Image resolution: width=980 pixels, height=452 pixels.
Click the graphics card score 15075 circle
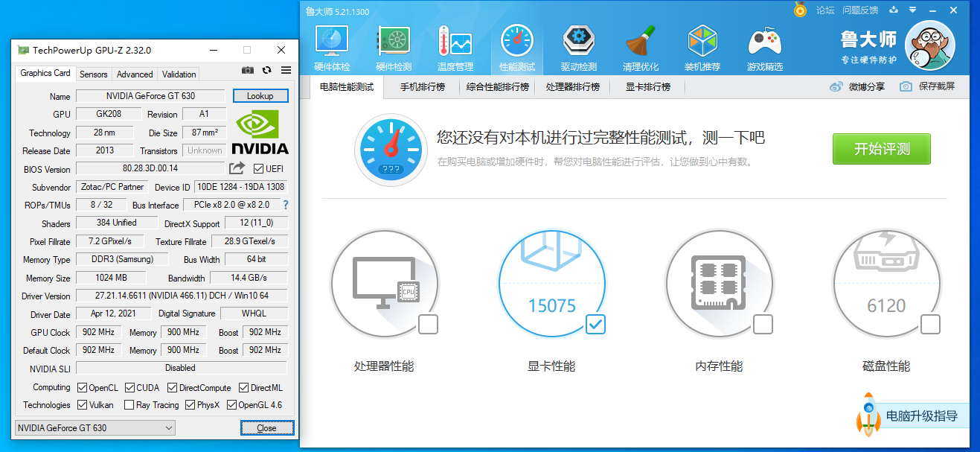coord(552,284)
